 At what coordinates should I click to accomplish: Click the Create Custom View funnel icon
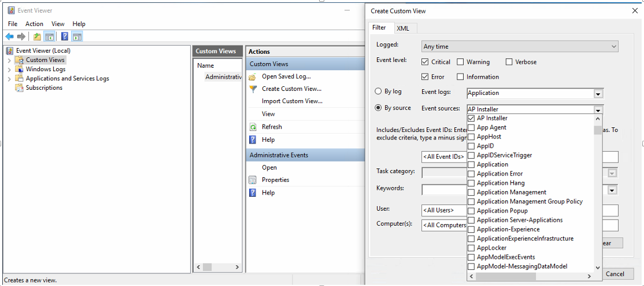click(x=253, y=89)
